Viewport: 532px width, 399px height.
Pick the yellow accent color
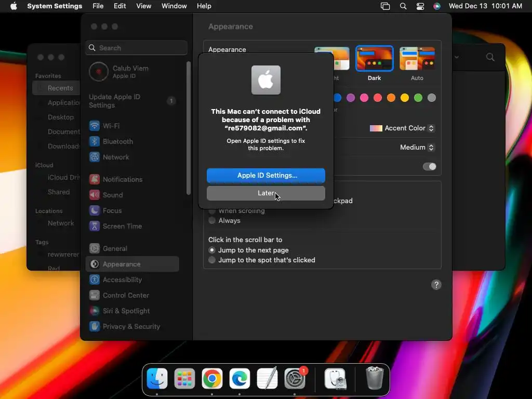pos(404,98)
